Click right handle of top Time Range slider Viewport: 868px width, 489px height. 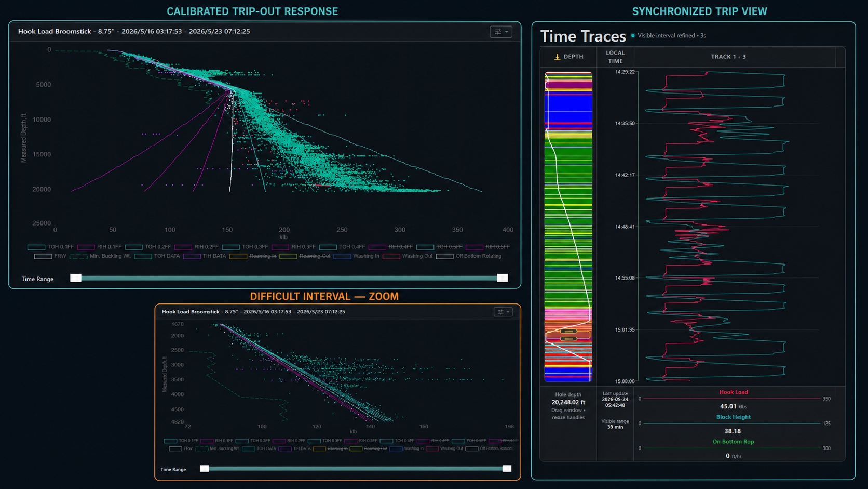click(x=503, y=278)
